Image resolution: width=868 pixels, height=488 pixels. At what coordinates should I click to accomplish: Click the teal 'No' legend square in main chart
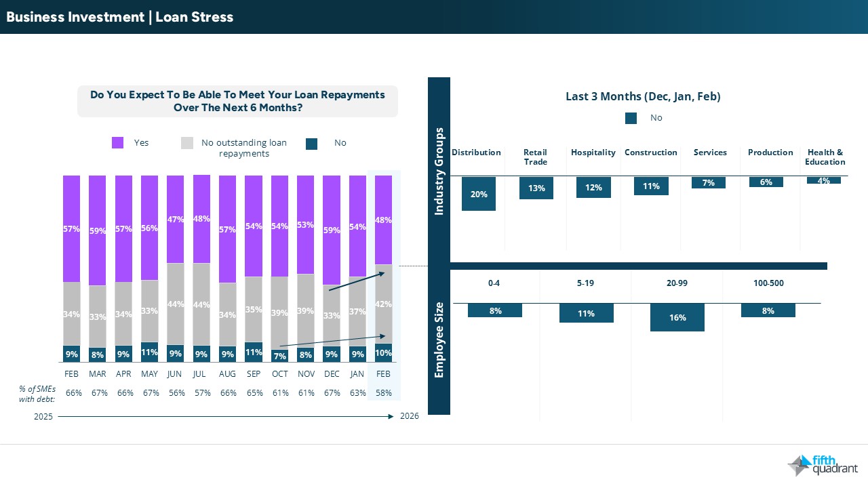[x=311, y=144]
